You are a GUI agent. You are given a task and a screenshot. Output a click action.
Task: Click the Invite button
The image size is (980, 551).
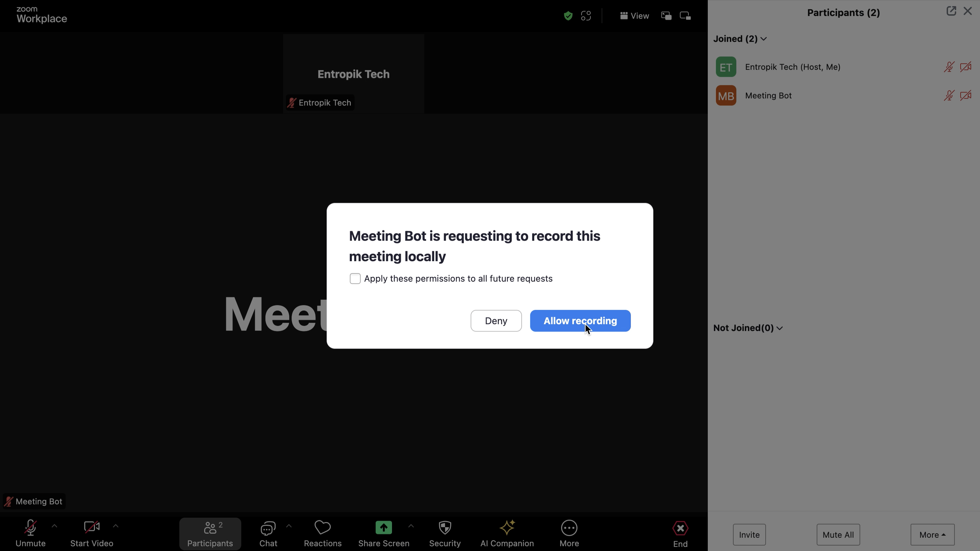749,535
